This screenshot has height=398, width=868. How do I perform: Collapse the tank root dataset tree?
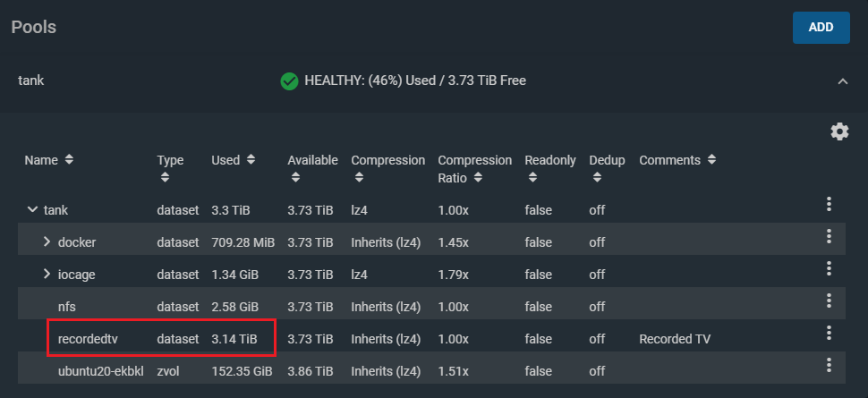32,211
